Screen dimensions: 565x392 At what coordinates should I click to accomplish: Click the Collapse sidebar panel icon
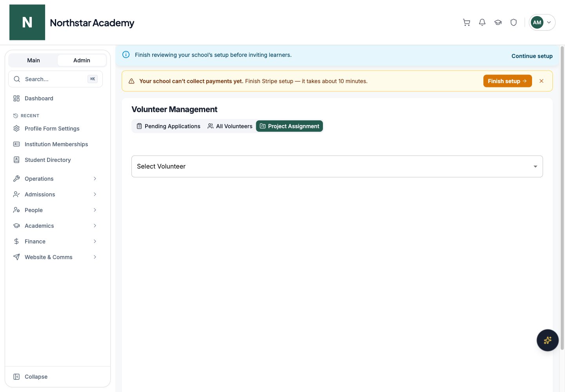16,377
